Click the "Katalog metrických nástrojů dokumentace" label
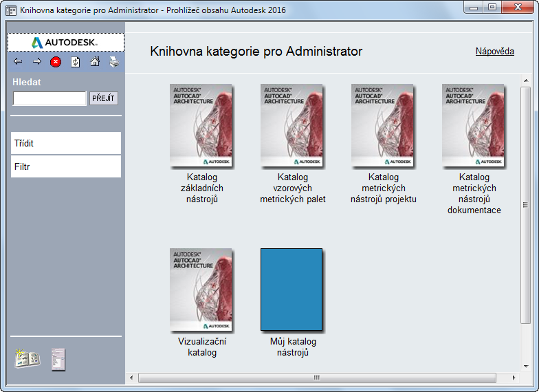539x392 pixels. 474,194
